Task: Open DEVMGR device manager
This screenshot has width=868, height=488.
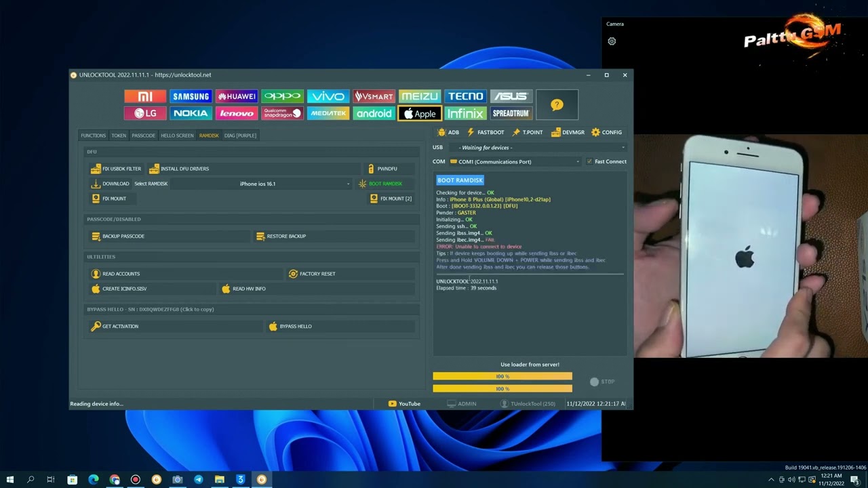Action: pyautogui.click(x=568, y=132)
